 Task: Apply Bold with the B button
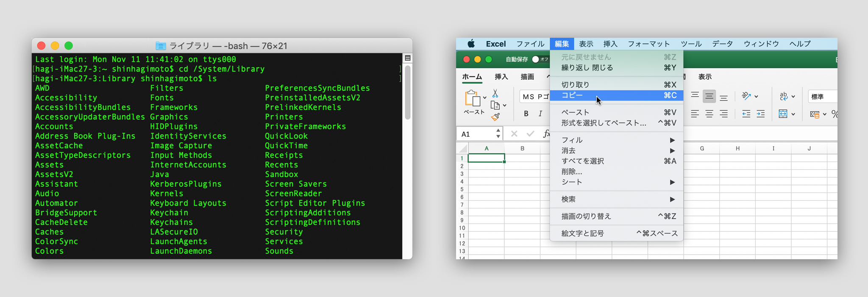pos(526,114)
